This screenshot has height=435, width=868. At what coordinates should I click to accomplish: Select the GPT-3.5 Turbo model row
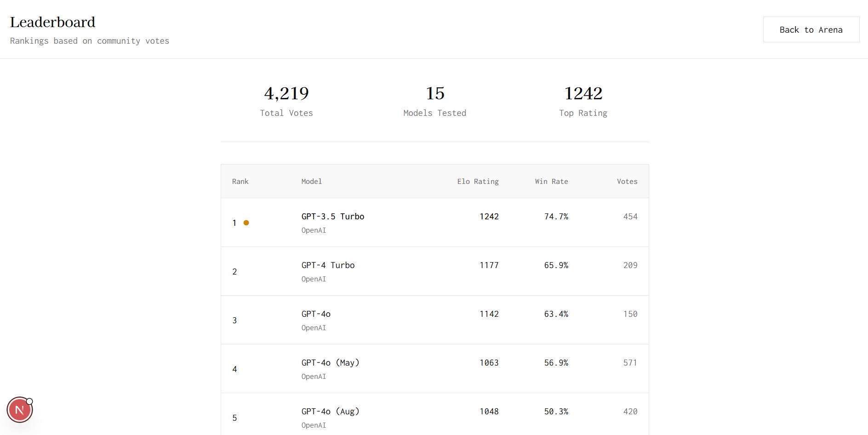tap(435, 223)
